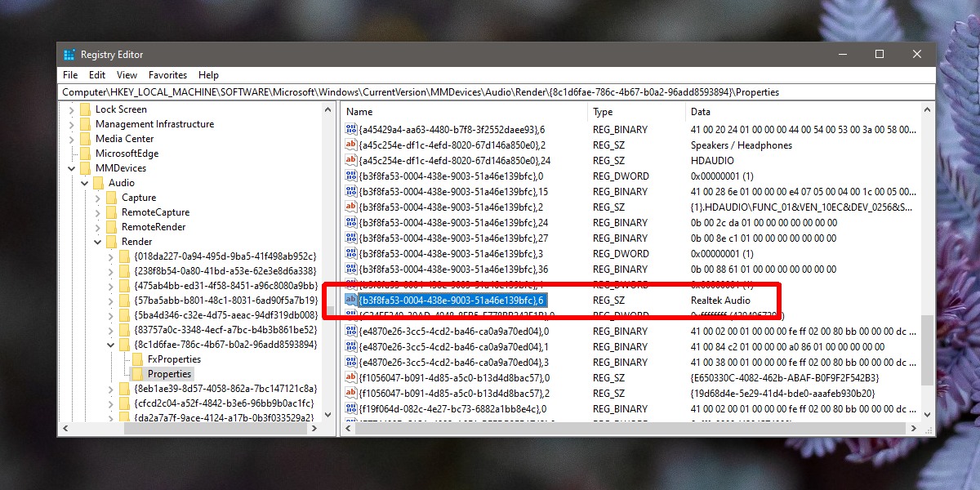Collapse the {8c1d6fae-786c-4b67-b0a2-96add8593894} key
The height and width of the screenshot is (490, 980).
[111, 345]
